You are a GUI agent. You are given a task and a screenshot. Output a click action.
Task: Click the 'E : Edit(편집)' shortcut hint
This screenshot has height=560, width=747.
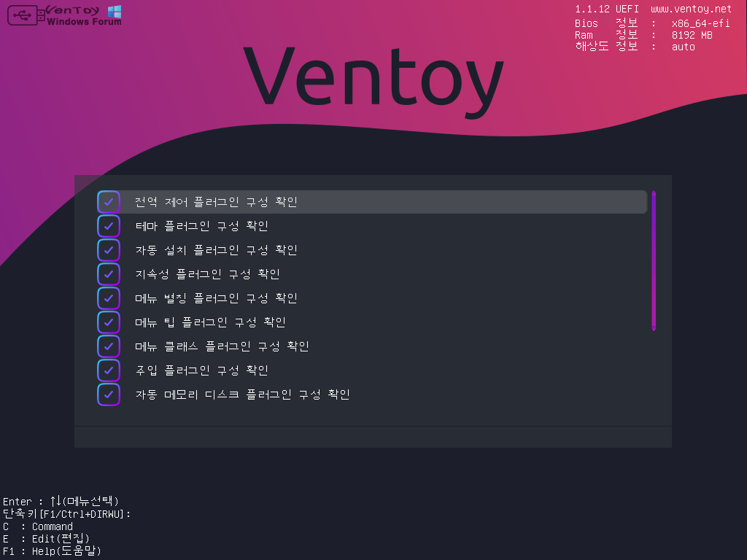pyautogui.click(x=46, y=539)
